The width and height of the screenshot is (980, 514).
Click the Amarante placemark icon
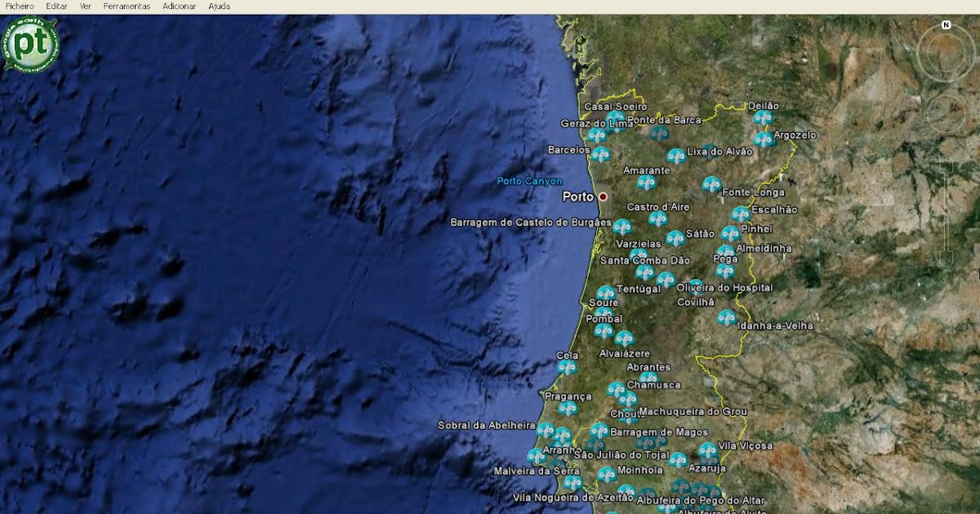point(647,182)
